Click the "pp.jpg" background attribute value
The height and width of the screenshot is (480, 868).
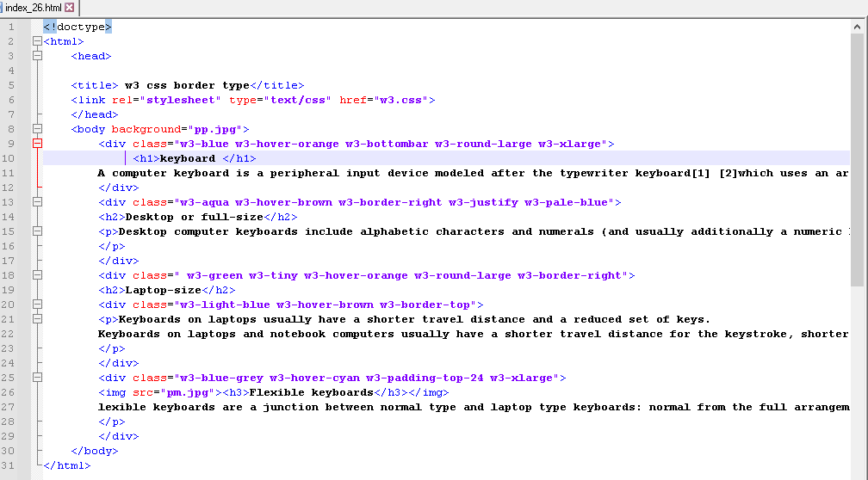tap(215, 129)
